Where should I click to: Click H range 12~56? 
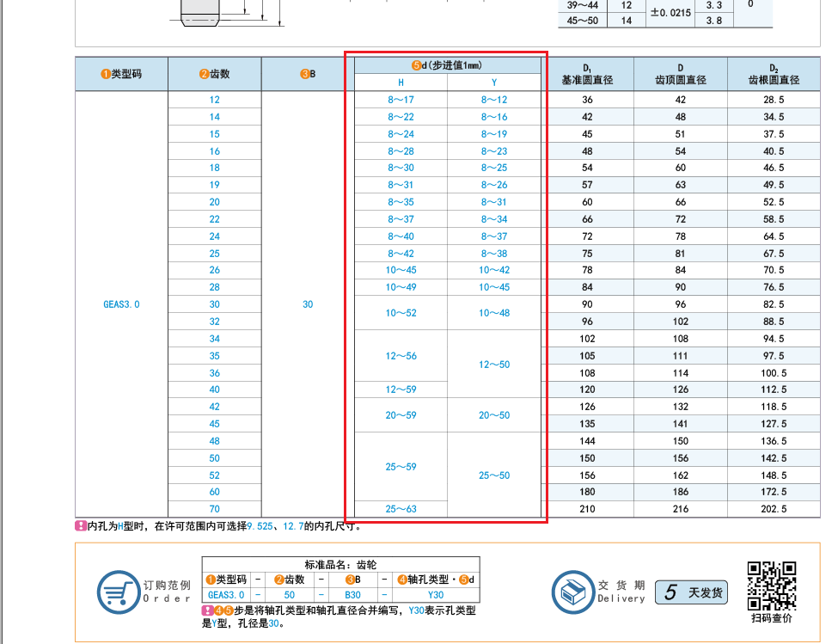pyautogui.click(x=401, y=356)
